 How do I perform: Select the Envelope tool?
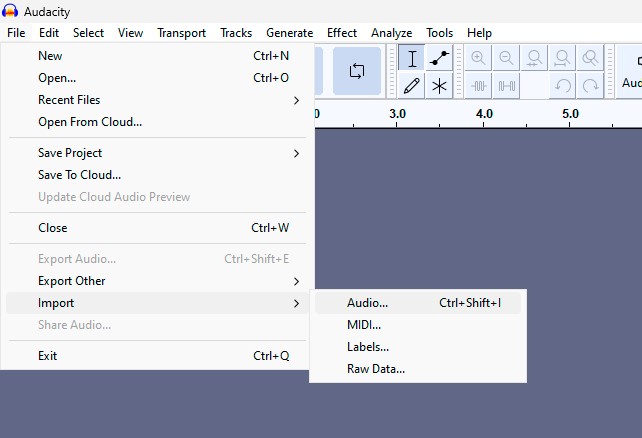pos(439,59)
